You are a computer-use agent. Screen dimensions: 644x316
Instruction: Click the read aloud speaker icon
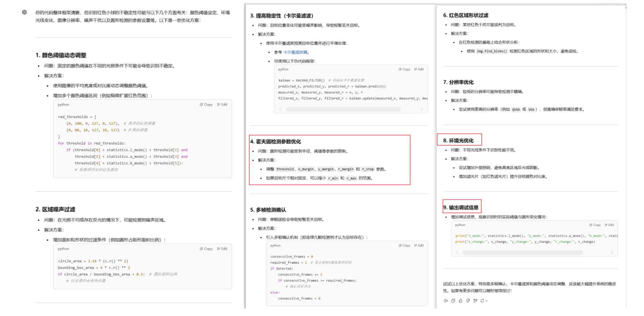(x=446, y=301)
